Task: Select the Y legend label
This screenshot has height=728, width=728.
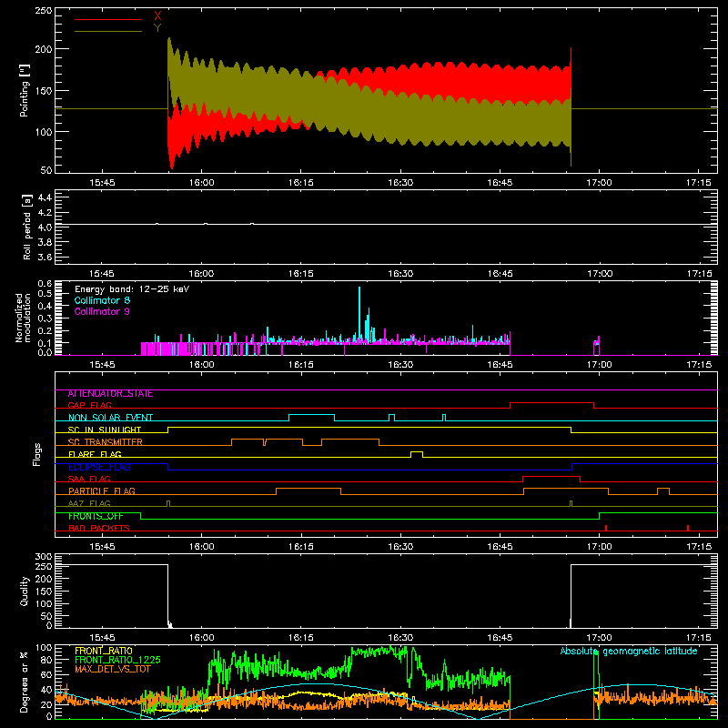Action: pyautogui.click(x=157, y=28)
